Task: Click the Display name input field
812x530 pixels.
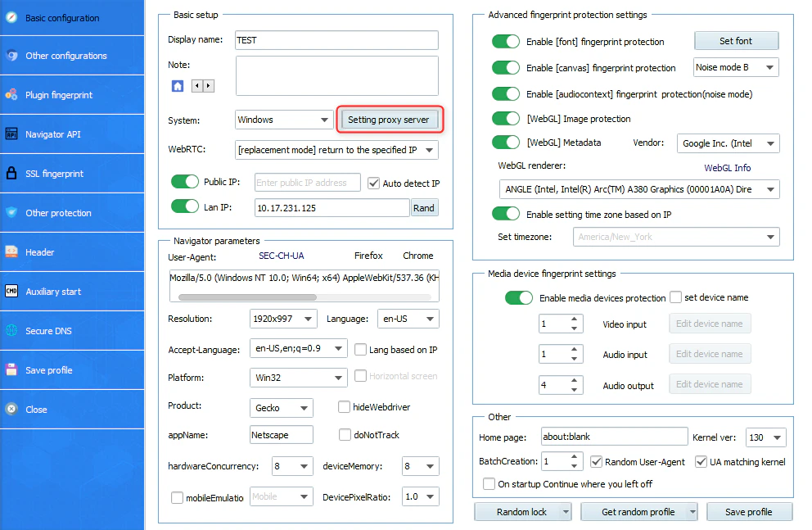Action: click(336, 40)
